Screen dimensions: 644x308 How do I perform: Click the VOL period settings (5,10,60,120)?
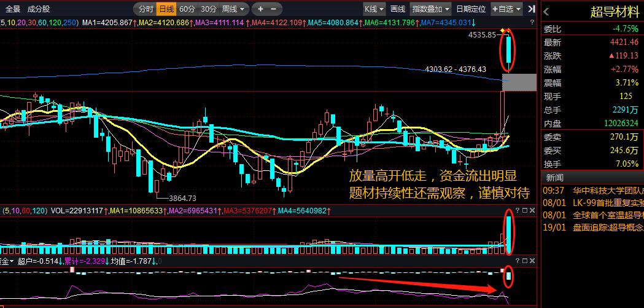pos(25,211)
